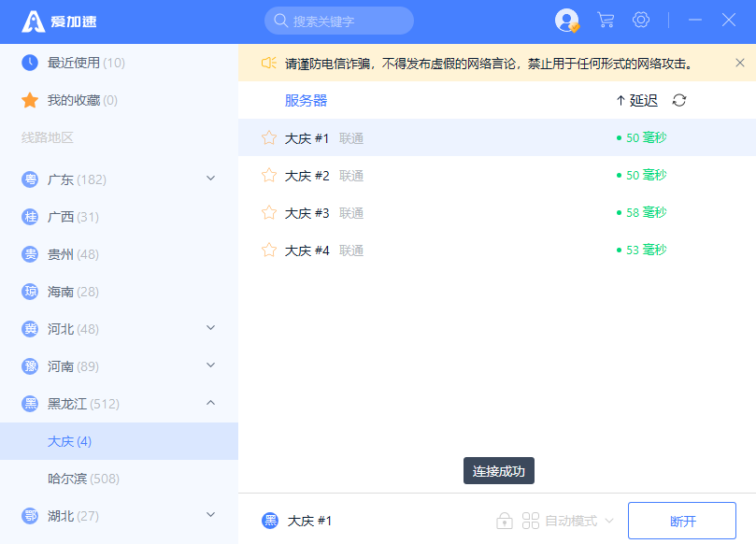Sort servers by 延迟 column
Viewport: 756px width, 544px height.
(x=637, y=100)
